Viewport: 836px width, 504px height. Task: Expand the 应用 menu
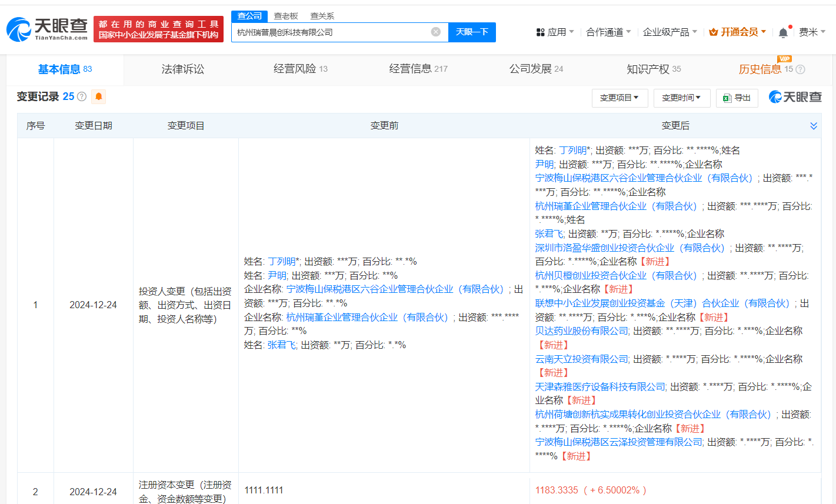555,32
